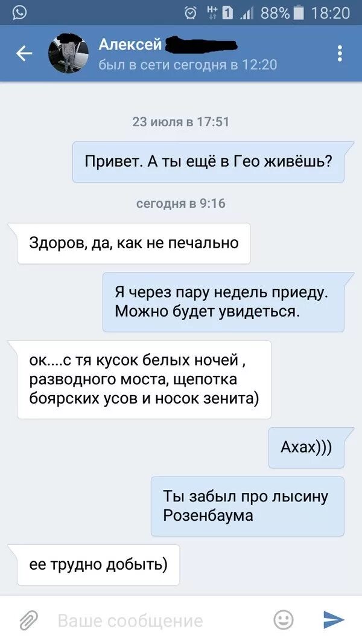The width and height of the screenshot is (362, 644).
Task: Tap the send message arrow
Action: 334,620
